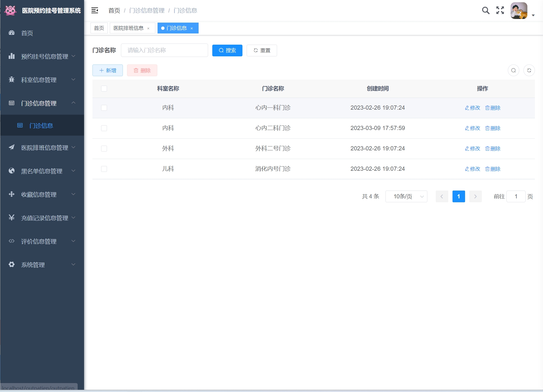
Task: Expand the 预约挂号信息管理 menu chevron
Action: coord(73,56)
